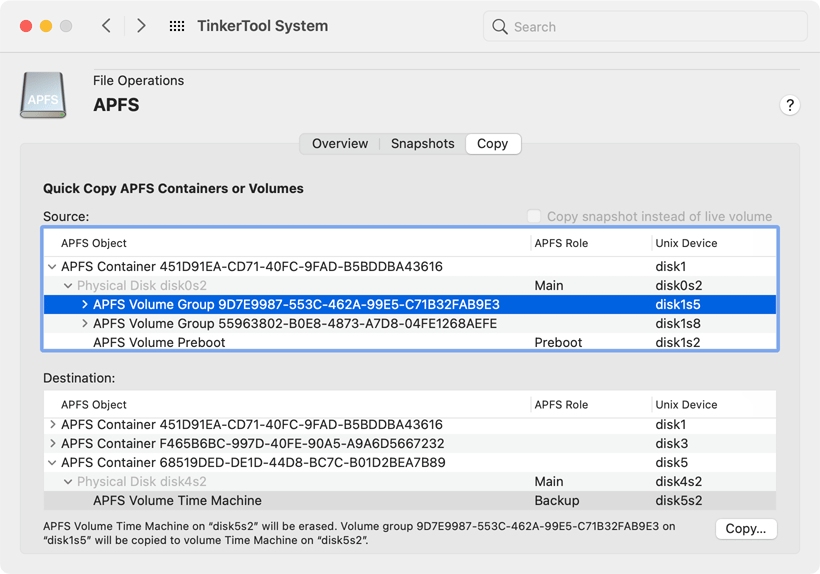
Task: Click the disk5 device cell
Action: [671, 463]
